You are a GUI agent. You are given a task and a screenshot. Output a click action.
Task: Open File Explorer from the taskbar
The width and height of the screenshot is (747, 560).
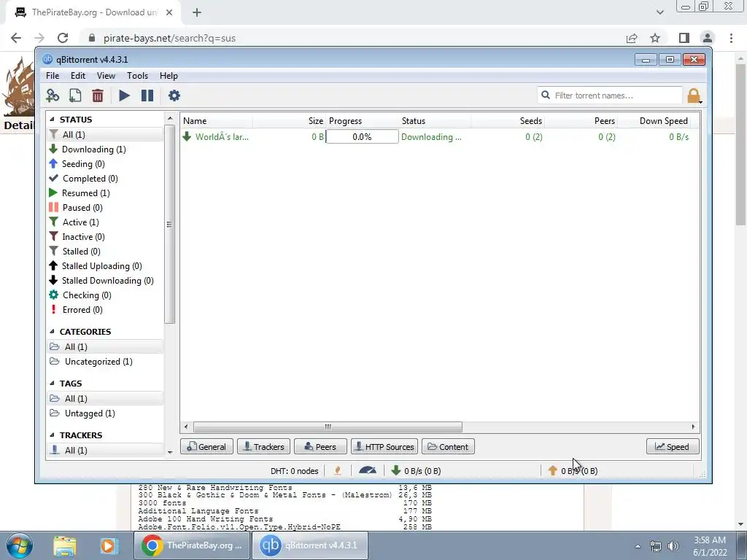coord(65,545)
